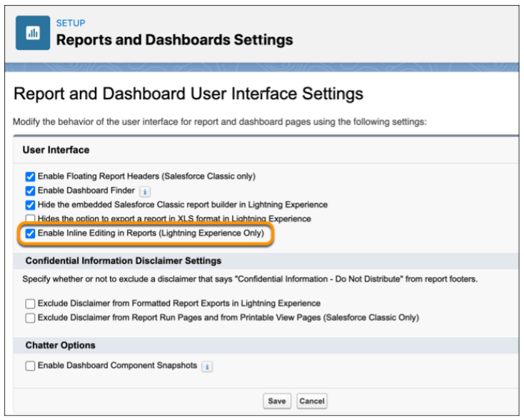
Task: Click the Enable Dashboard Finder label text
Action: (86, 190)
